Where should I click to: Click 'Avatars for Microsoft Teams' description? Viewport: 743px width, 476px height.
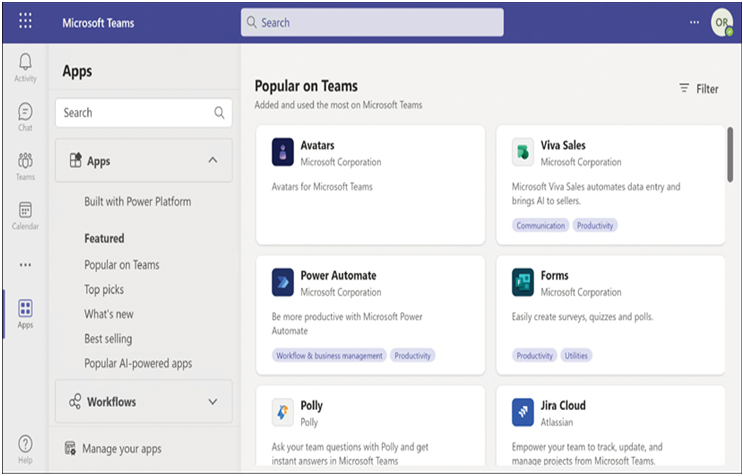(322, 187)
